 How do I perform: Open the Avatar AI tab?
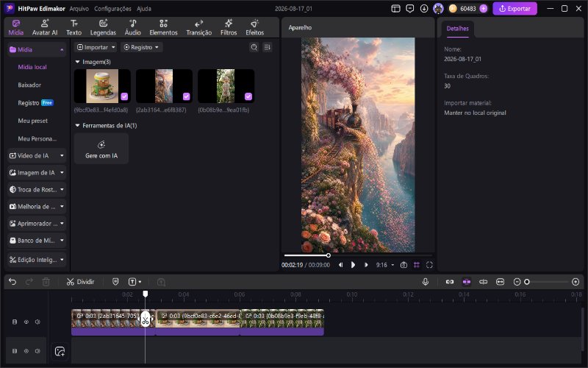[45, 27]
